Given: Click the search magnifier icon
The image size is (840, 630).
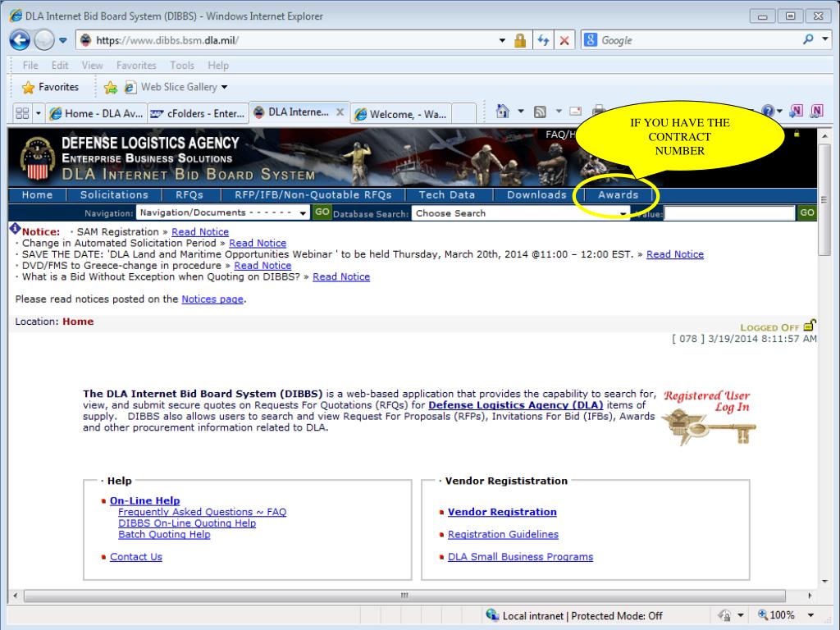Looking at the screenshot, I should pyautogui.click(x=808, y=39).
